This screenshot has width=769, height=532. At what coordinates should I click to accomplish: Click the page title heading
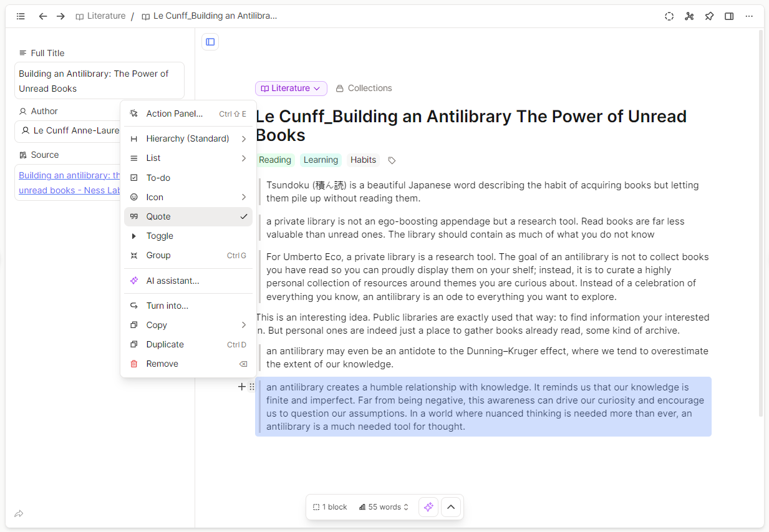click(471, 126)
